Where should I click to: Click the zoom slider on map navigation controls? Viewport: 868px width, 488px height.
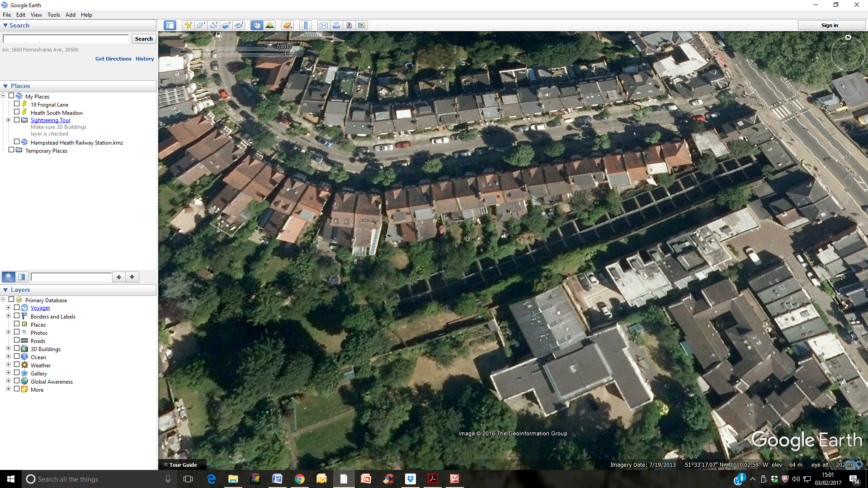(849, 156)
